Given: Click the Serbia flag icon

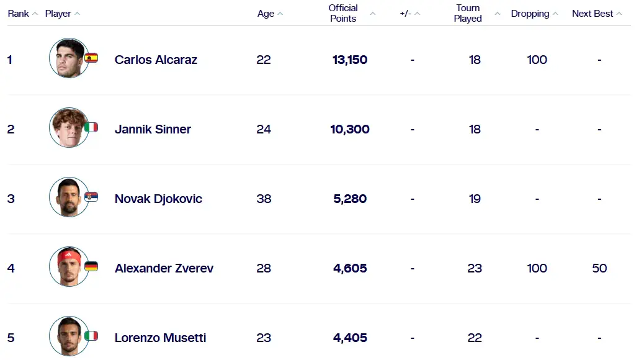Looking at the screenshot, I should [91, 197].
